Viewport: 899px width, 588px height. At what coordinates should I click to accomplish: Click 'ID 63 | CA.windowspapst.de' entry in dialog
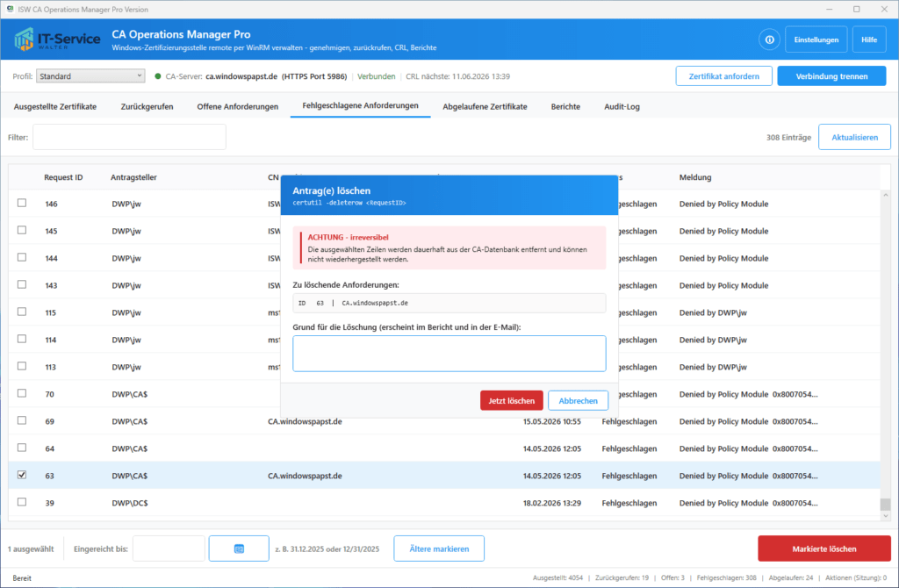click(x=449, y=303)
